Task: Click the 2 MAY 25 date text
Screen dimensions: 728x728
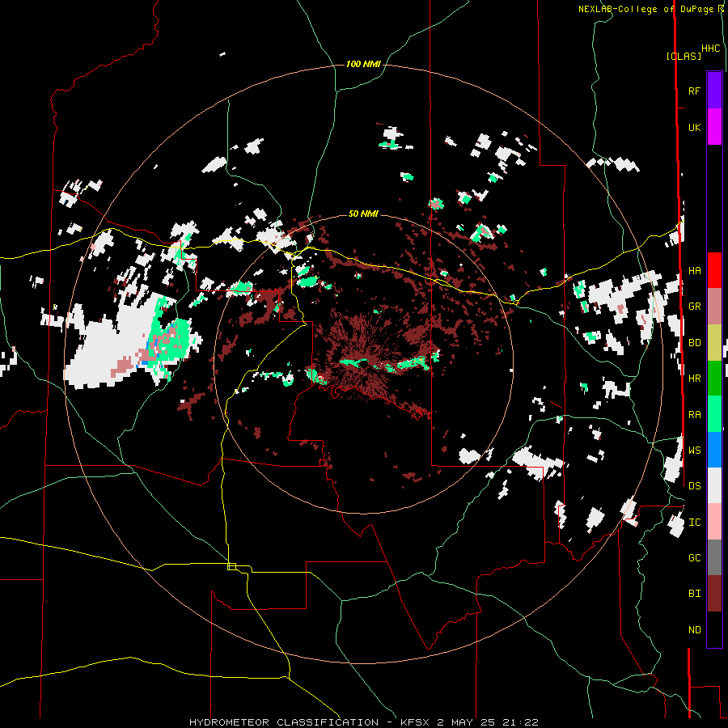Action: tap(468, 722)
